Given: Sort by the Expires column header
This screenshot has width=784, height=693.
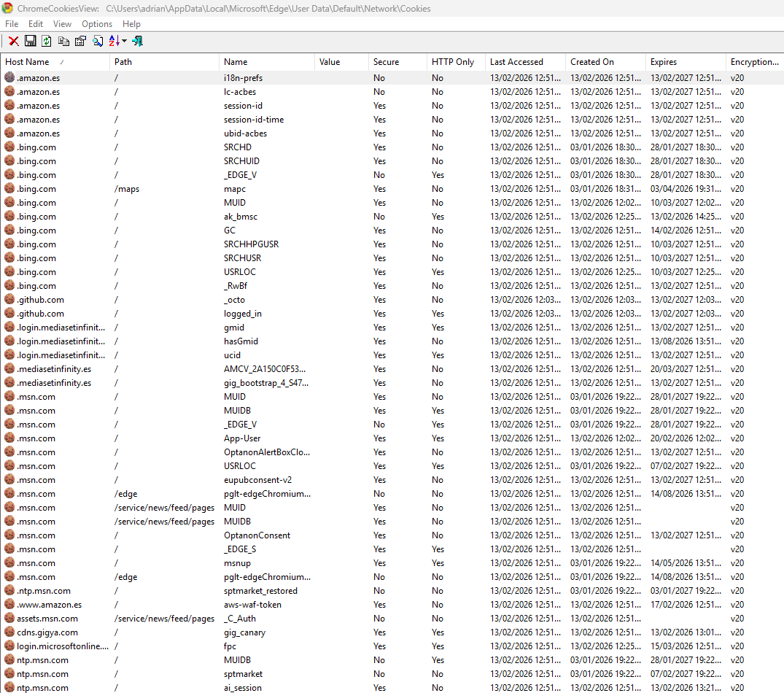Looking at the screenshot, I should 664,62.
